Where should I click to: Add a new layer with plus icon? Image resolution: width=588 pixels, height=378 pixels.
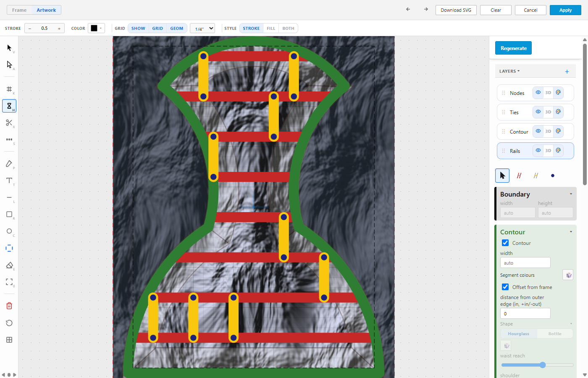567,72
